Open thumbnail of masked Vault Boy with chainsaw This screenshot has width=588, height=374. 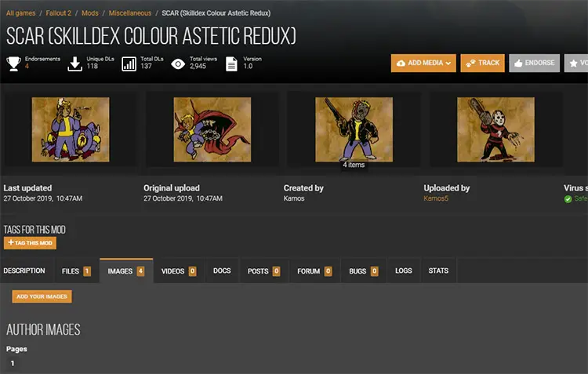pos(495,130)
